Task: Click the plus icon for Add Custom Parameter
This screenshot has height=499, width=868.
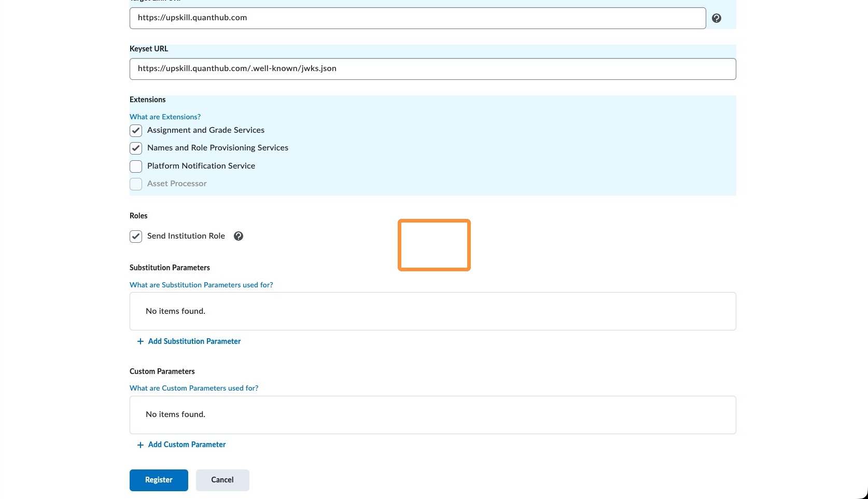Action: point(140,445)
